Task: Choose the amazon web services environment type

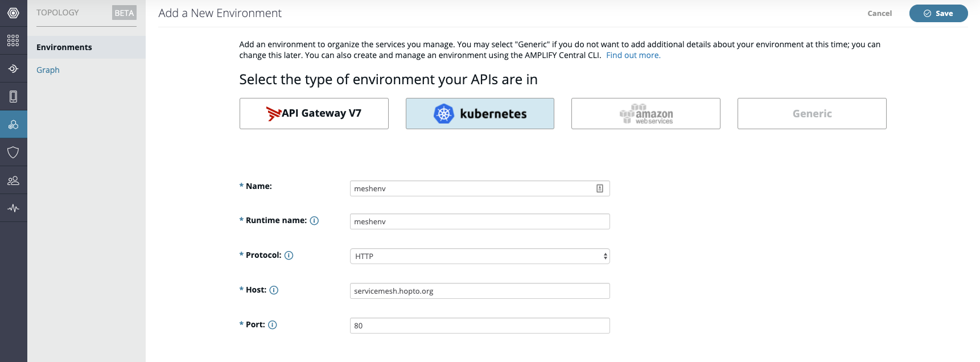Action: 646,113
